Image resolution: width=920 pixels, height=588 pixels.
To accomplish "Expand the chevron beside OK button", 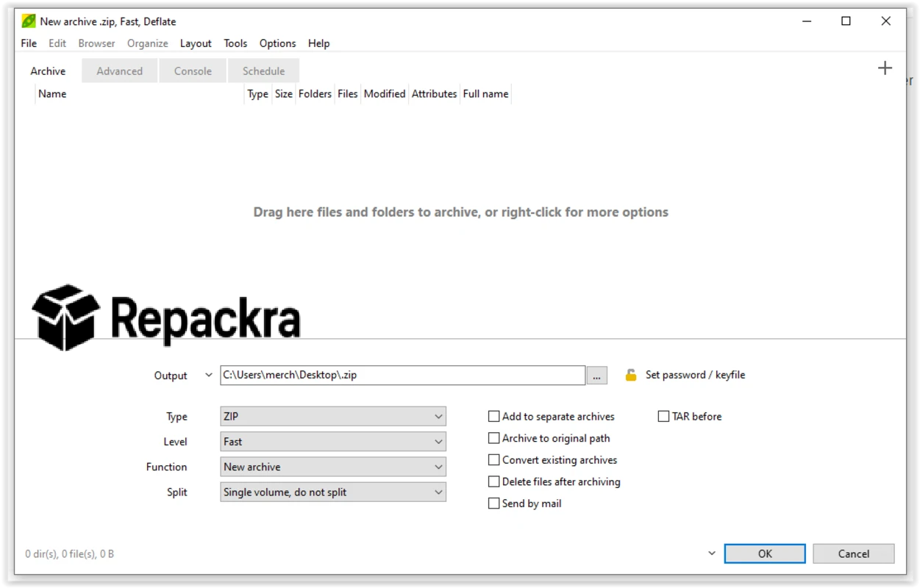I will (x=711, y=553).
